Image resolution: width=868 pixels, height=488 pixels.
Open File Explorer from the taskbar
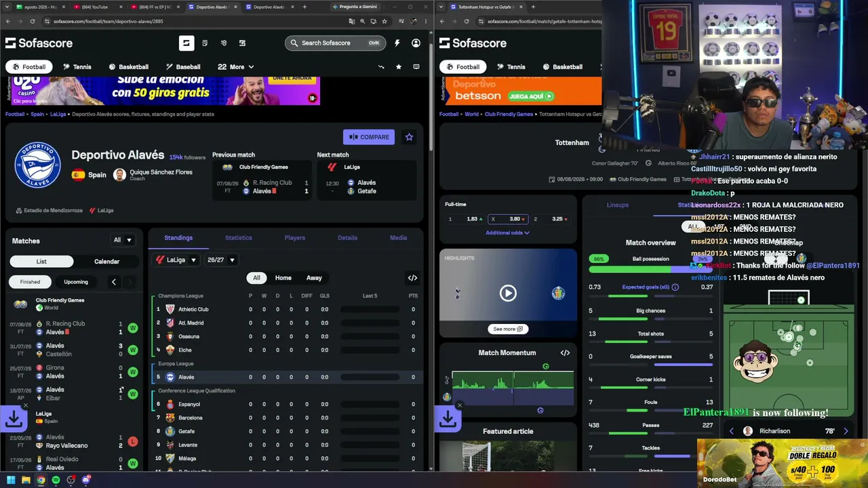click(26, 480)
